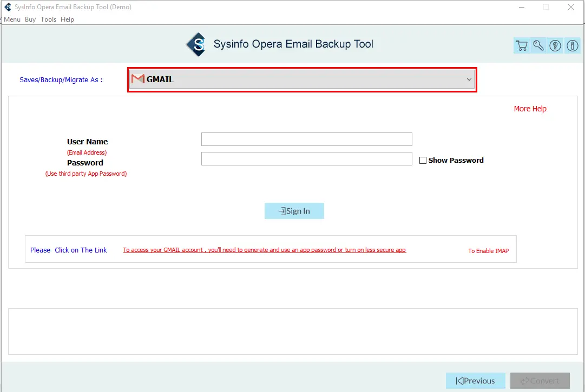Click the Sign In button

[x=294, y=211]
